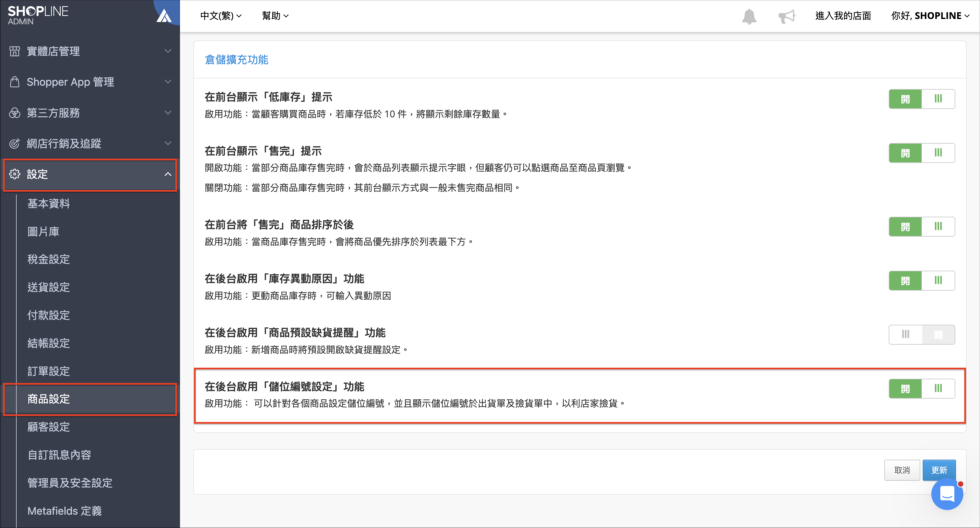
Task: Click the 在後台啟用「儲位編號設定」功能 title
Action: pos(285,386)
